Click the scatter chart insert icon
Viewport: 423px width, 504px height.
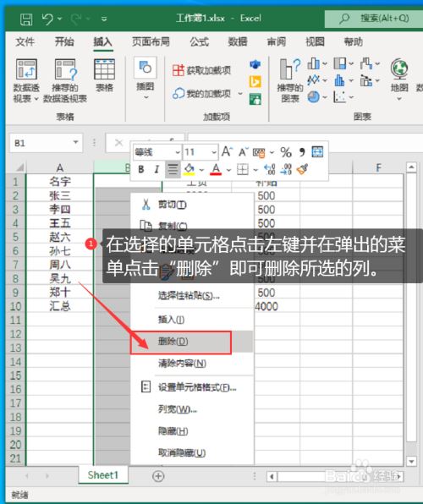(x=340, y=96)
